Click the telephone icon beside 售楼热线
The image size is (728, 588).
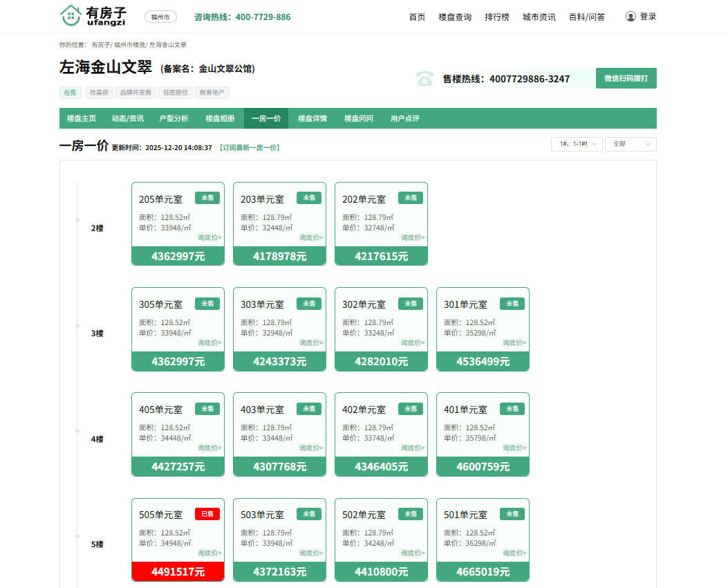click(424, 78)
